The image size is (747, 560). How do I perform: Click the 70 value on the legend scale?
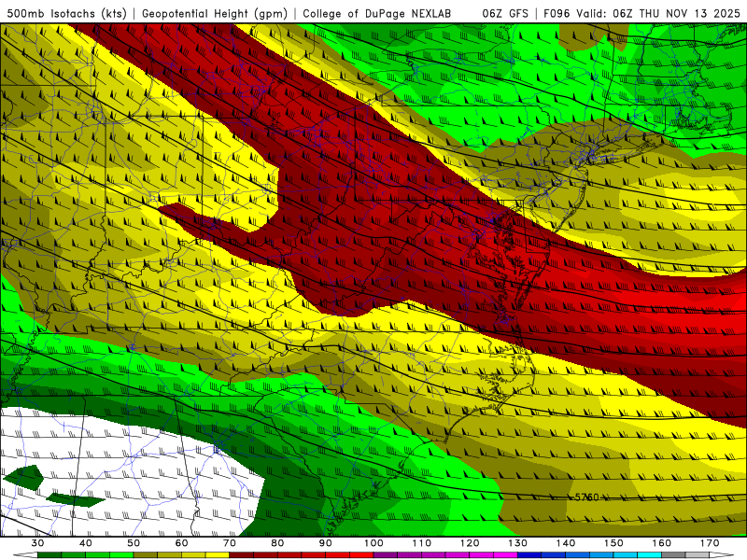tap(230, 543)
